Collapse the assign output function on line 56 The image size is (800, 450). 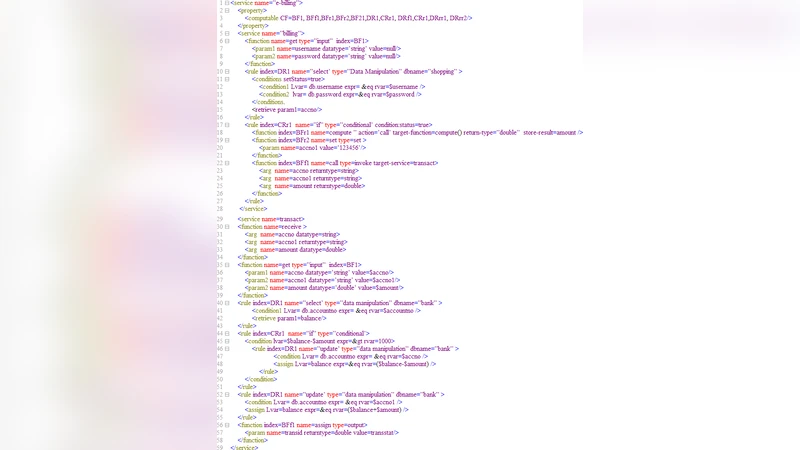[227, 424]
